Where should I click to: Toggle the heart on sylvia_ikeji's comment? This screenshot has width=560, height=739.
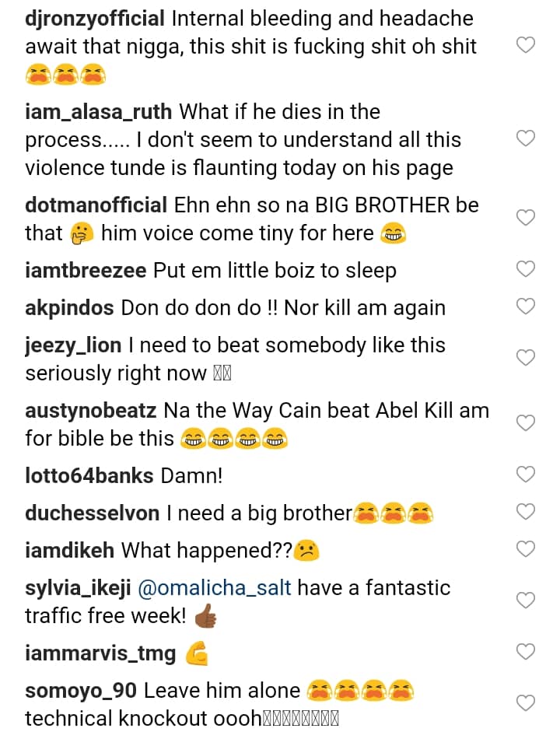[526, 601]
